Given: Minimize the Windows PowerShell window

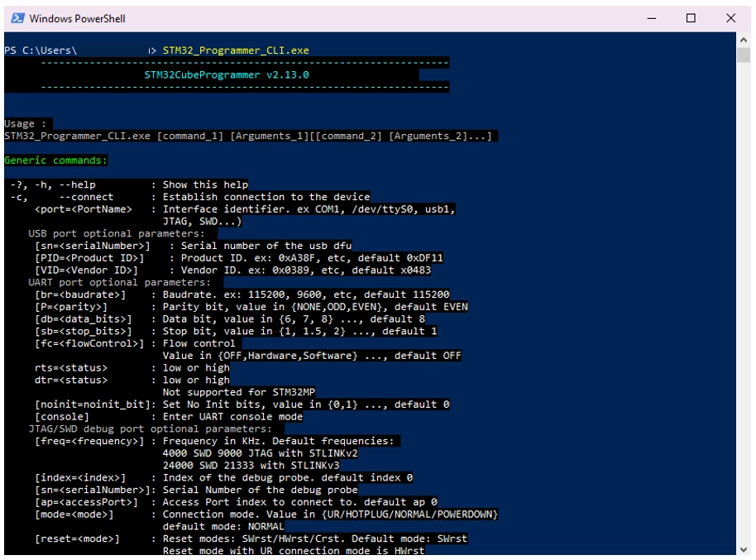Looking at the screenshot, I should tap(652, 18).
